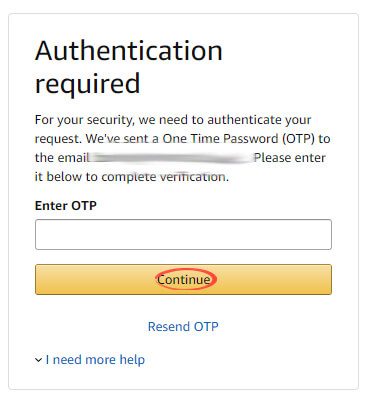
Task: Submit the form with the Continue button
Action: click(x=183, y=279)
